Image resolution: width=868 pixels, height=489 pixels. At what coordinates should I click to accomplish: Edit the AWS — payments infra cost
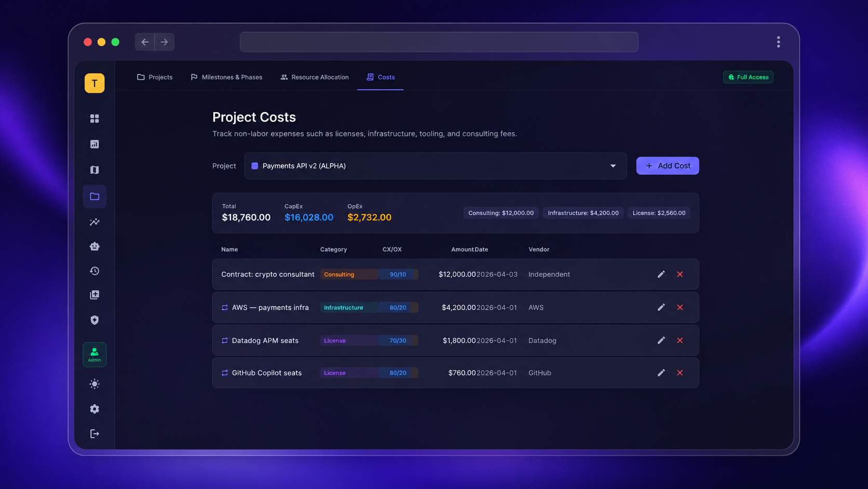coord(661,308)
